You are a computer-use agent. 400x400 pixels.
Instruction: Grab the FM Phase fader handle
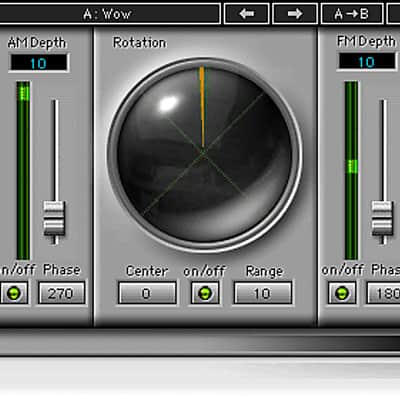[x=382, y=219]
